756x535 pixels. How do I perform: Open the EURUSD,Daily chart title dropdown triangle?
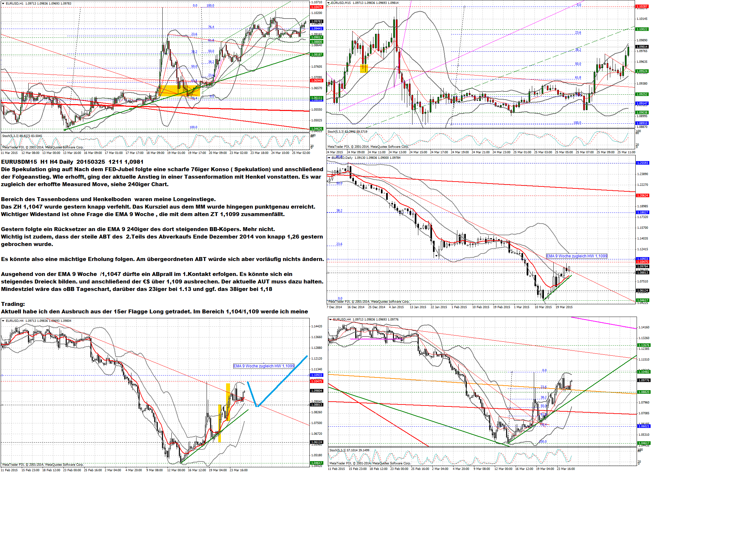point(329,158)
